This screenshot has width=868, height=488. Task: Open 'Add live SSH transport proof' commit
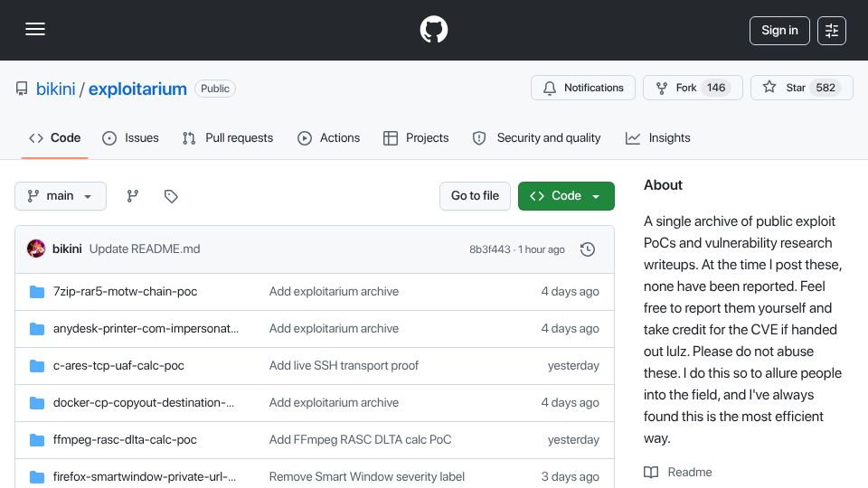[x=344, y=366]
